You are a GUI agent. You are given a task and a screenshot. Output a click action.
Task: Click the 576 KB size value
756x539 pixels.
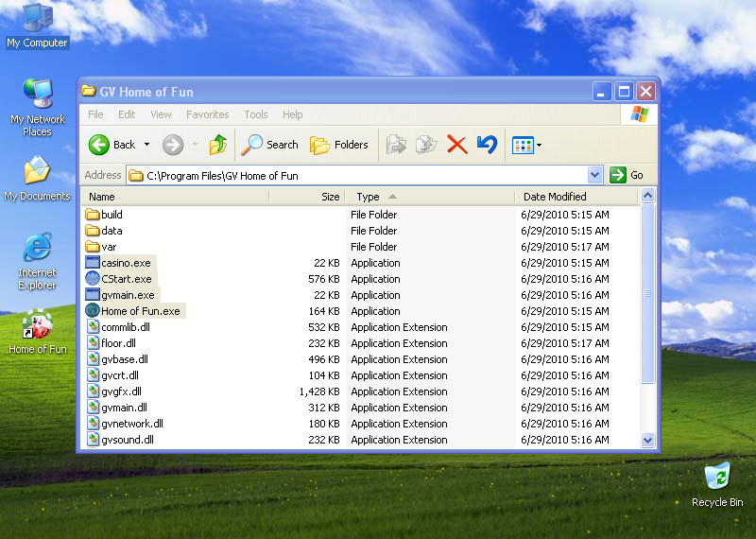[324, 279]
